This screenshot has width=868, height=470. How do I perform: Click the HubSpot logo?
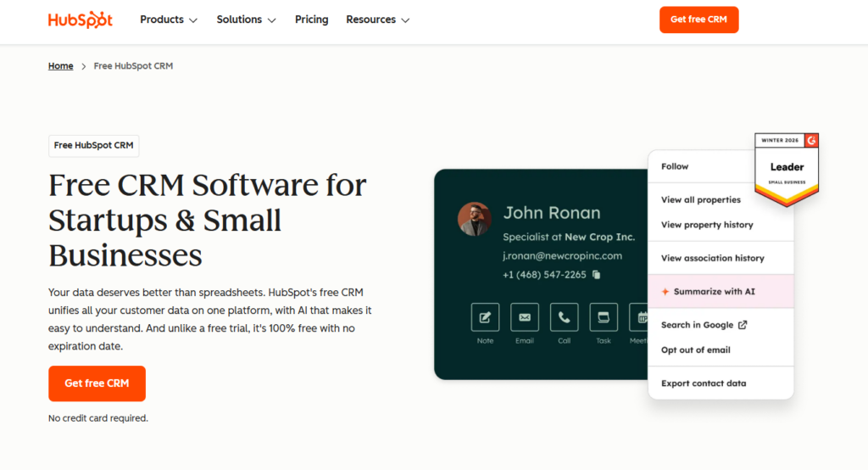81,20
